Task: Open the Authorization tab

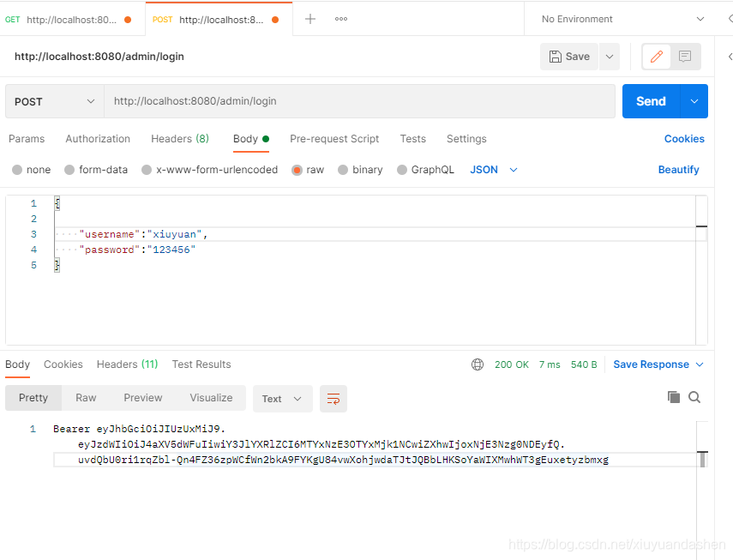Action: point(98,139)
